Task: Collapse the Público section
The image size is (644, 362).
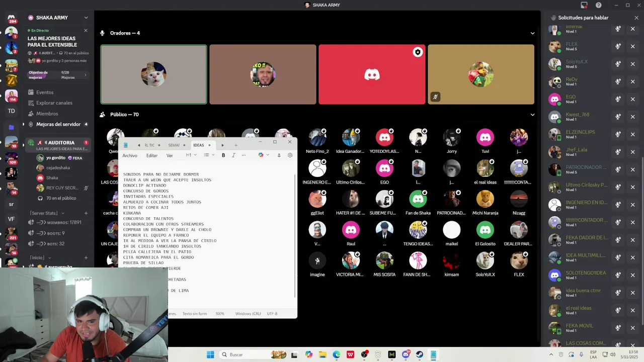Action: pyautogui.click(x=532, y=115)
